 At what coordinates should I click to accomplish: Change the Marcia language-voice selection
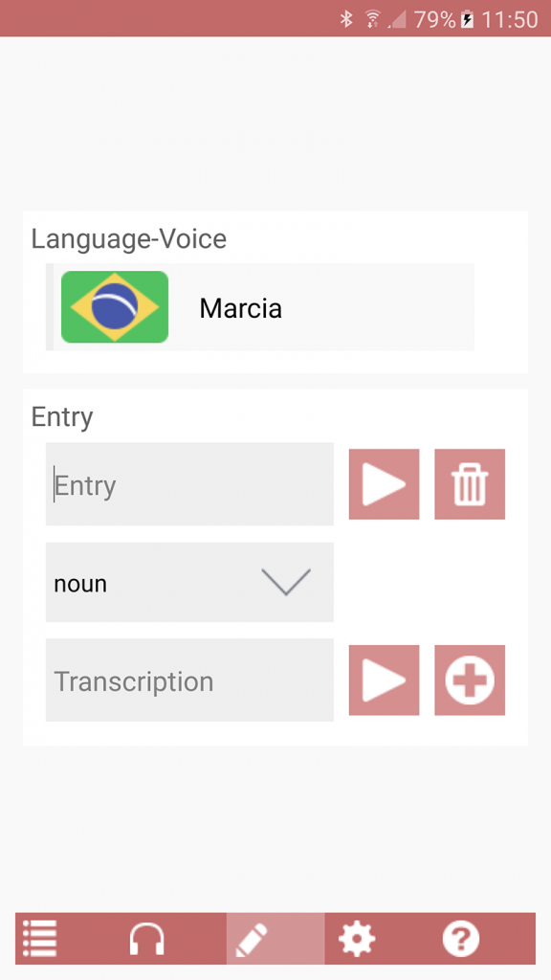point(260,307)
